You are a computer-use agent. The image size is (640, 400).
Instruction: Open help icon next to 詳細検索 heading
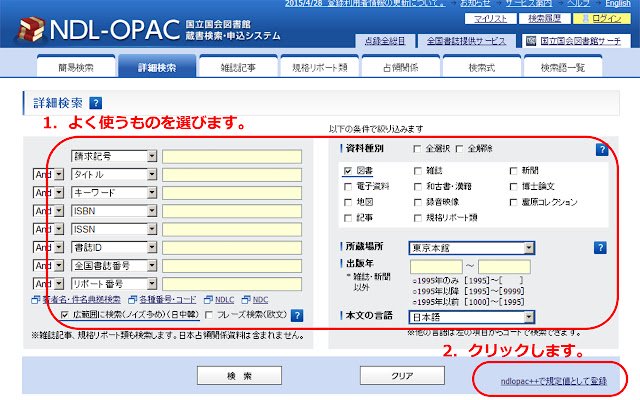coord(96,103)
